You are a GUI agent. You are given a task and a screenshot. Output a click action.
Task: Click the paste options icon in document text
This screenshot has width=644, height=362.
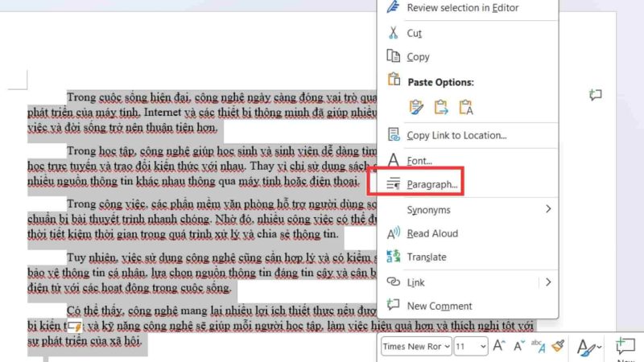click(75, 327)
